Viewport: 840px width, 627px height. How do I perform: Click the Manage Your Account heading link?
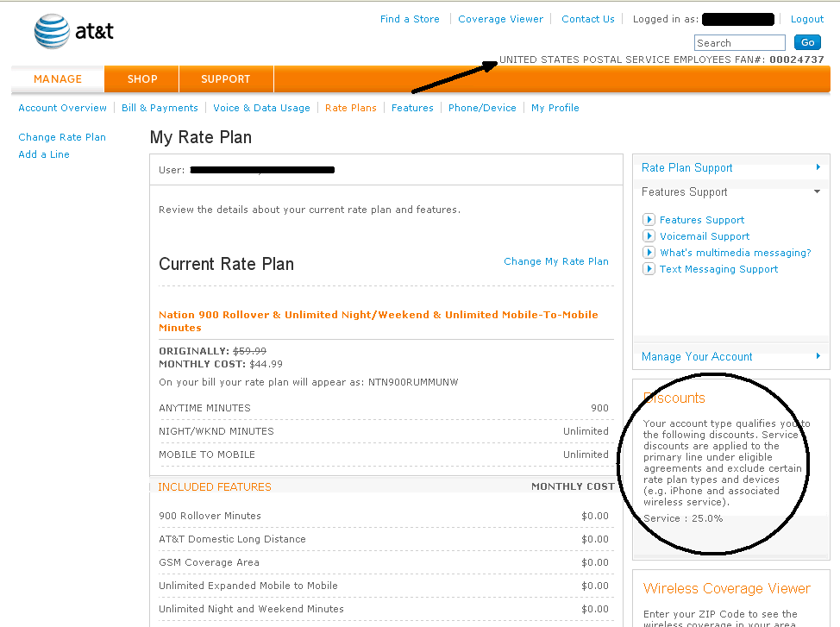pyautogui.click(x=697, y=356)
